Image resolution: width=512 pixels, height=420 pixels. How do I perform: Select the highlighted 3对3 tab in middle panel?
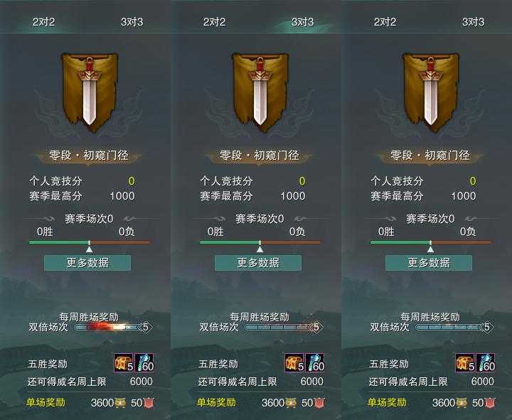click(302, 22)
